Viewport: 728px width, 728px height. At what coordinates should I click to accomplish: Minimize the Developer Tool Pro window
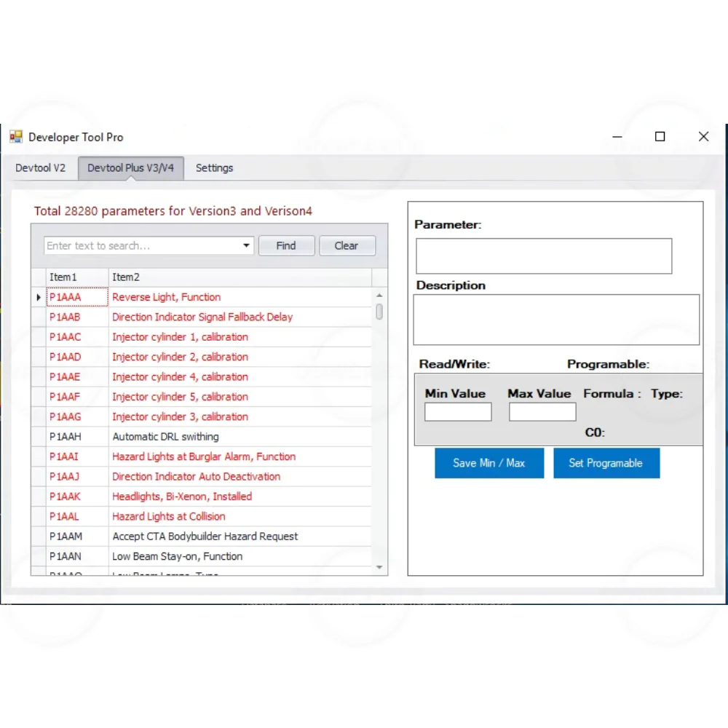pyautogui.click(x=617, y=137)
